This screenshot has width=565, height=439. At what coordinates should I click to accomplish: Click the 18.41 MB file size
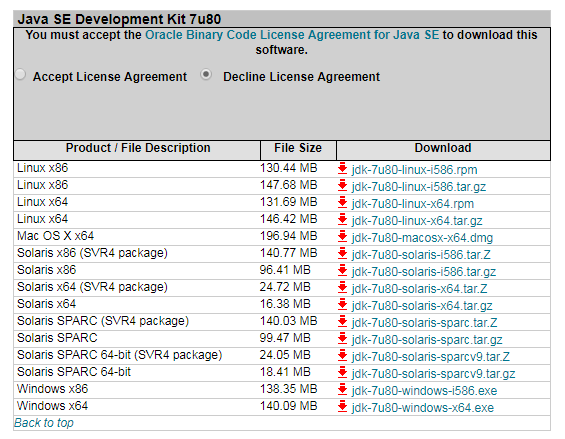tap(285, 372)
